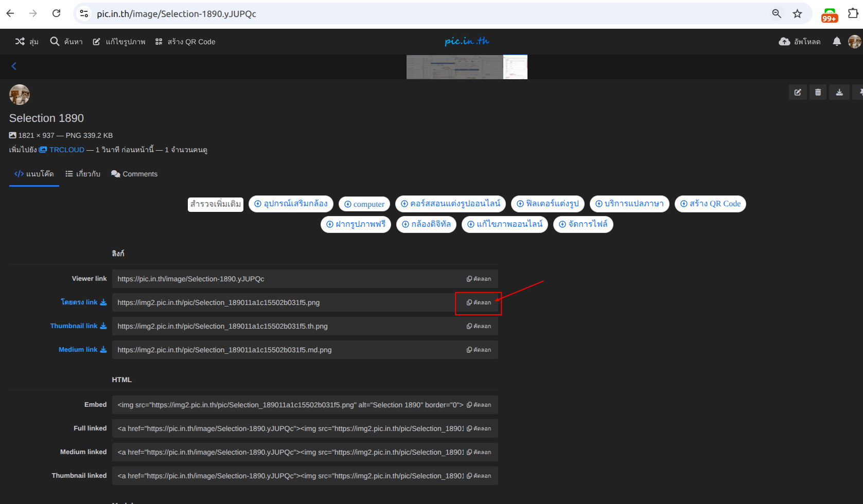Click the uploader profile avatar
This screenshot has width=863, height=504.
20,95
